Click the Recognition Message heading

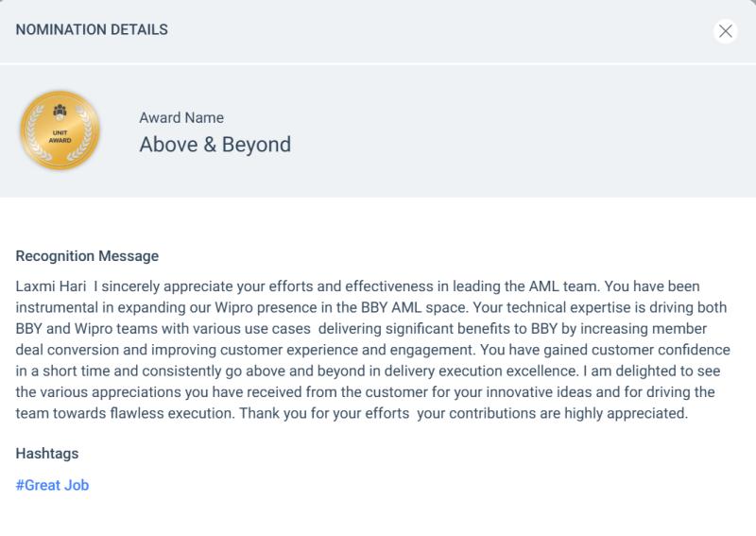click(x=87, y=256)
